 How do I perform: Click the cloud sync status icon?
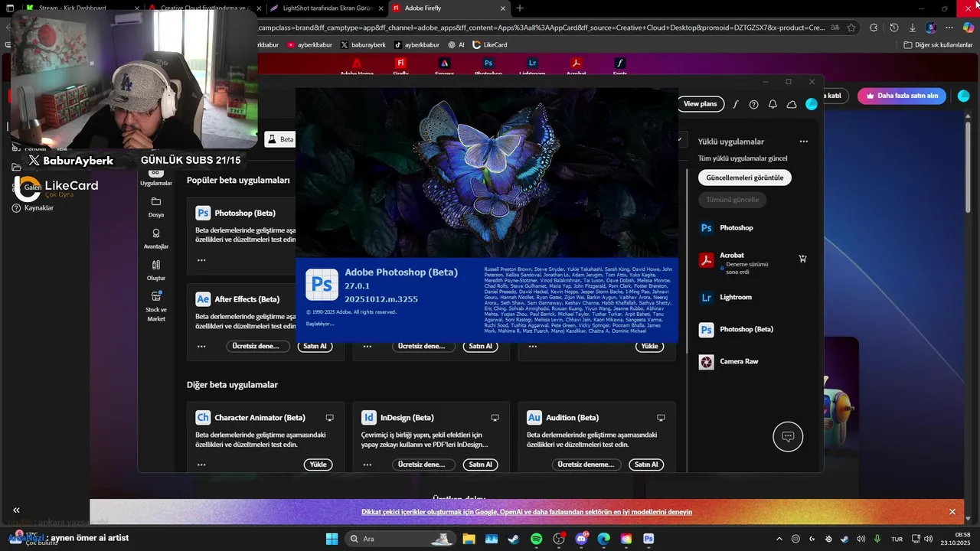(792, 104)
